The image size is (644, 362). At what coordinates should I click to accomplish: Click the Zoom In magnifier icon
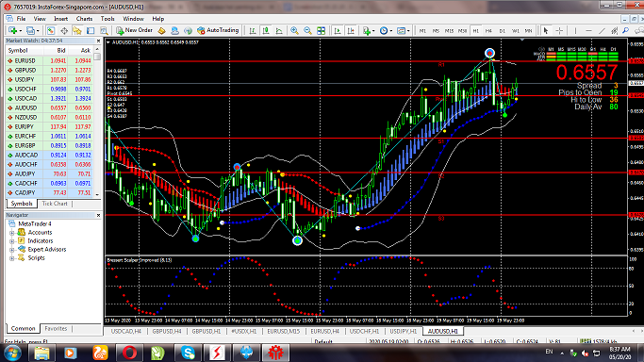coord(294,30)
